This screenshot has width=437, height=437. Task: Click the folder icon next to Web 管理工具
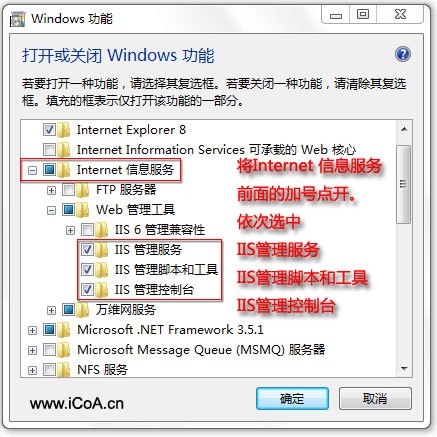[x=82, y=210]
